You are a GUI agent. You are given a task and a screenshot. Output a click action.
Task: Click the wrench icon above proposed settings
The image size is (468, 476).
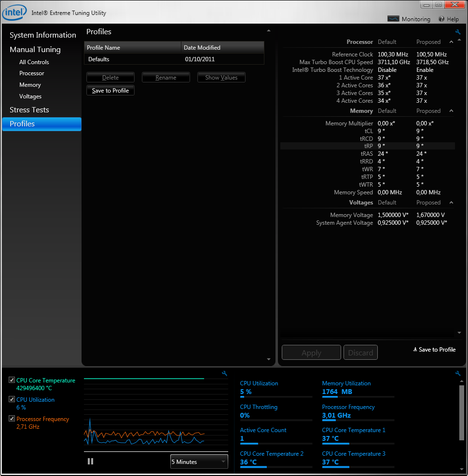(458, 32)
